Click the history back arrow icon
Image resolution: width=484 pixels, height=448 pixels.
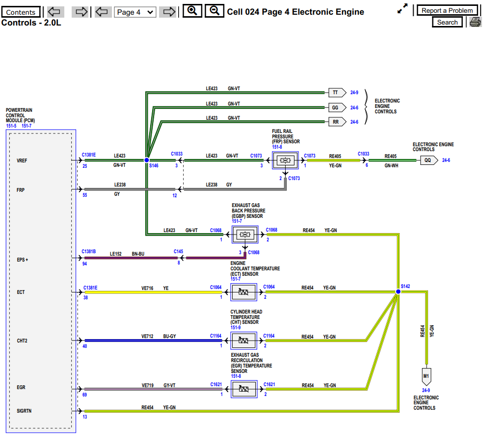pyautogui.click(x=54, y=11)
